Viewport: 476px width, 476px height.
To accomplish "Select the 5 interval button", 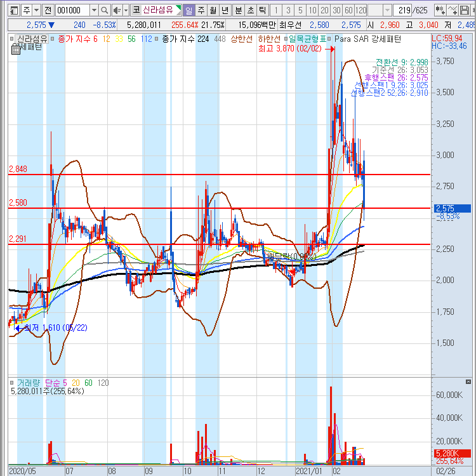I will tap(300, 11).
